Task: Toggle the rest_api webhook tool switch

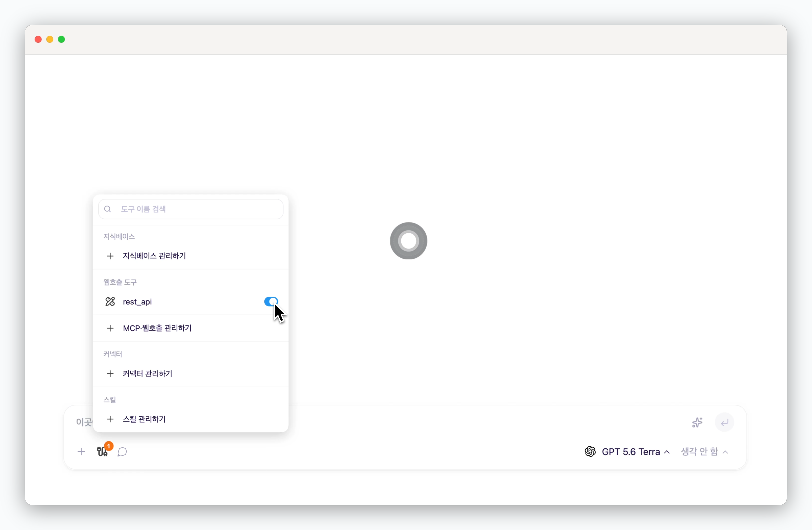Action: pos(271,301)
